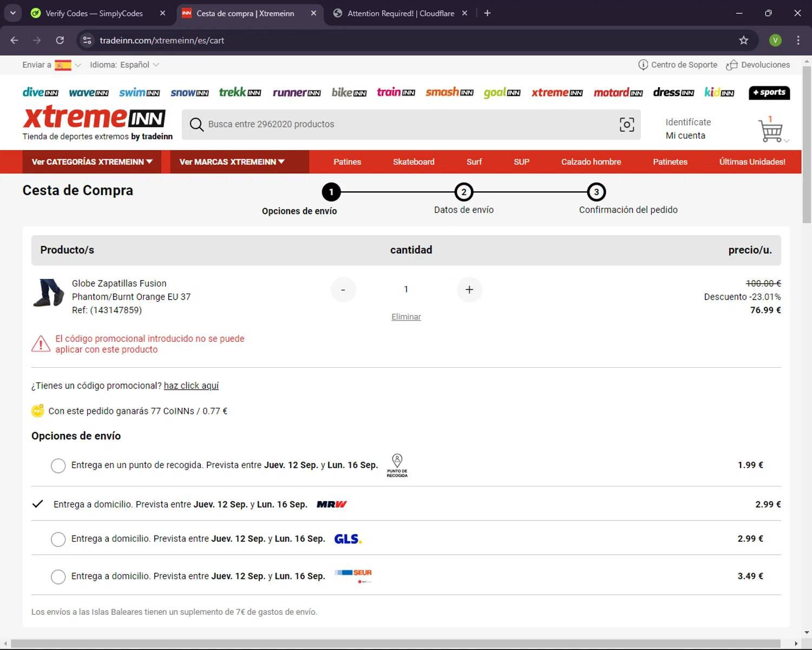Reload the page in browser
812x650 pixels.
tap(60, 40)
